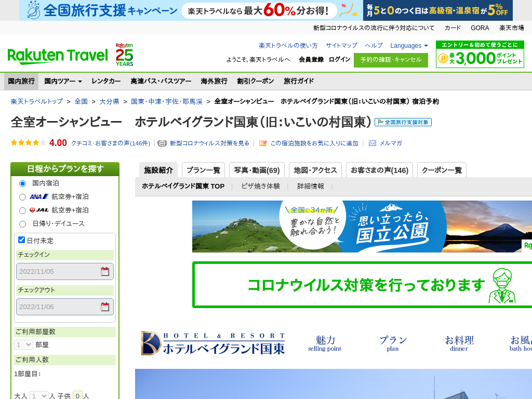Screen dimensions: 532x399
Task: Open サイトマップ link
Action: click(341, 46)
